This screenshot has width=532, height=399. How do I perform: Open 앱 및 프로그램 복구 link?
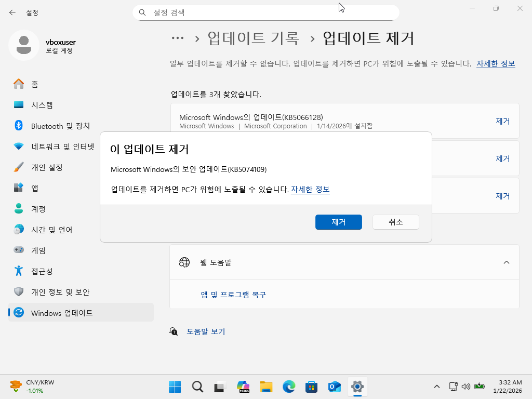pyautogui.click(x=233, y=295)
